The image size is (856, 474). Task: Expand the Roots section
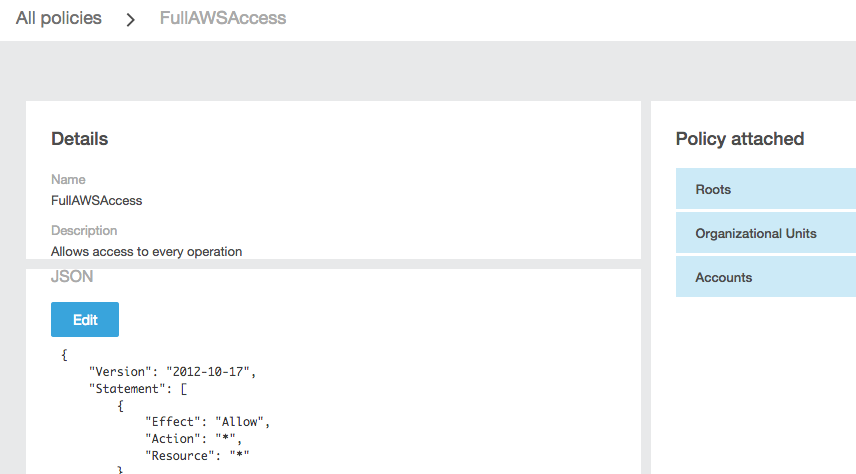tap(765, 189)
